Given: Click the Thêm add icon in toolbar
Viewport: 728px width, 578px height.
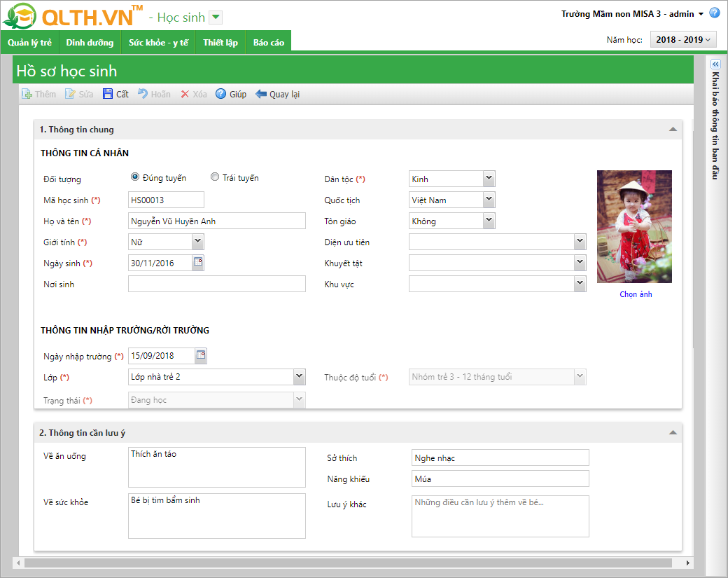Looking at the screenshot, I should click(27, 94).
